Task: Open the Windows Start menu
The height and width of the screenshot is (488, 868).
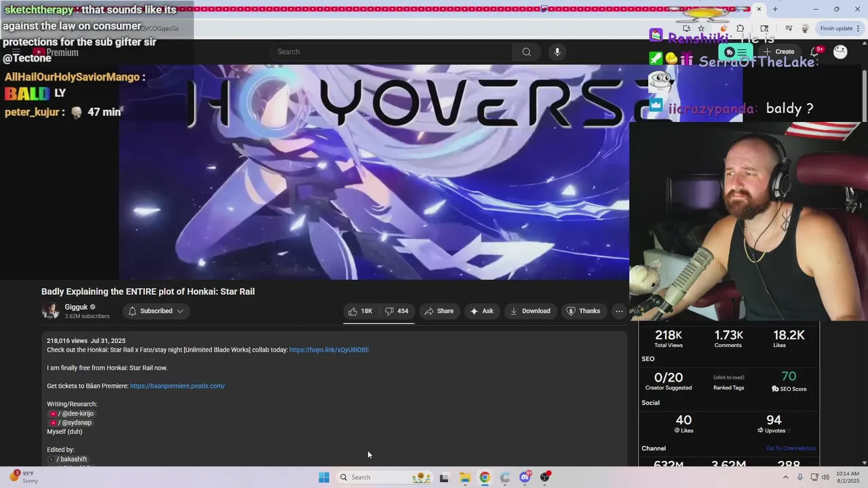Action: click(324, 477)
